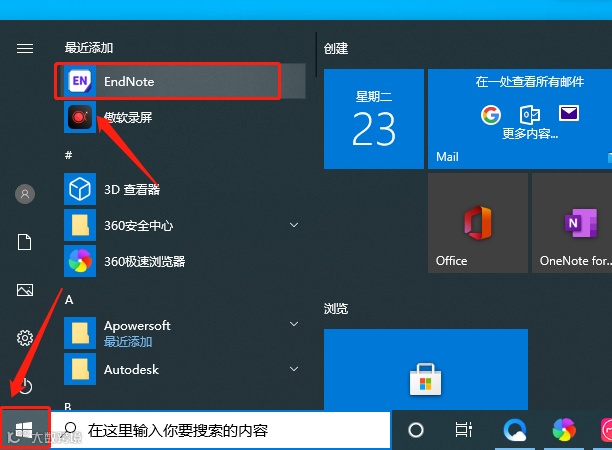Open the Microsoft Store tile

pyautogui.click(x=426, y=369)
